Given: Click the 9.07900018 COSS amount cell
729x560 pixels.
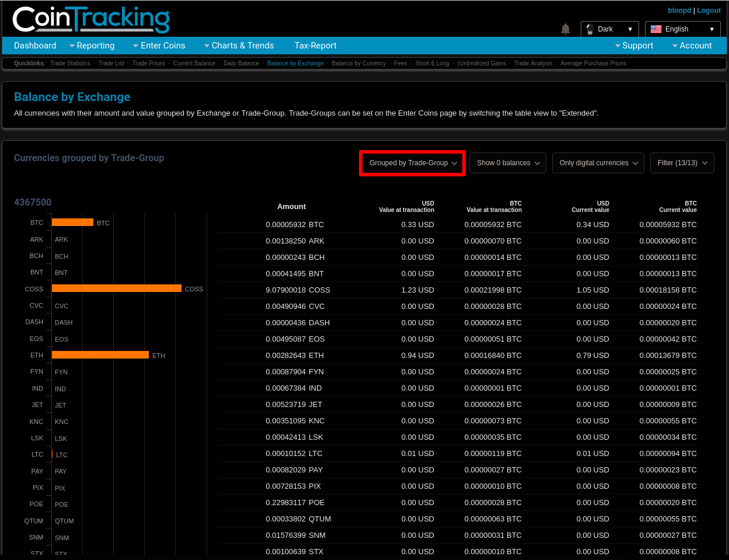Looking at the screenshot, I should pos(298,290).
